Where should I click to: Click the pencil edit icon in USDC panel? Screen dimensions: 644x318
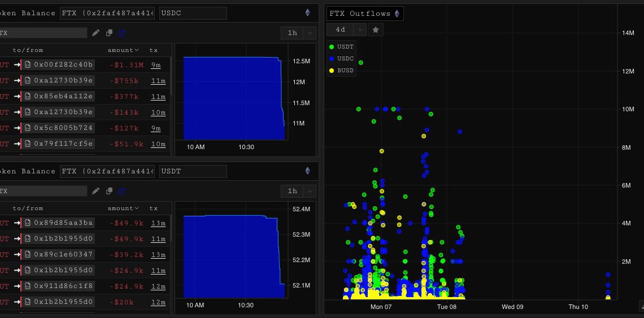95,33
